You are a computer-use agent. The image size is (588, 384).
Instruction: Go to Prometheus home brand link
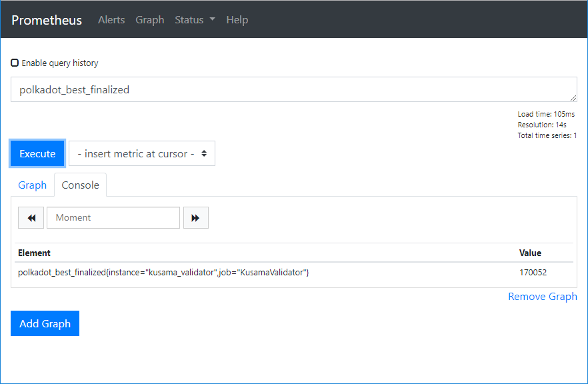click(47, 20)
